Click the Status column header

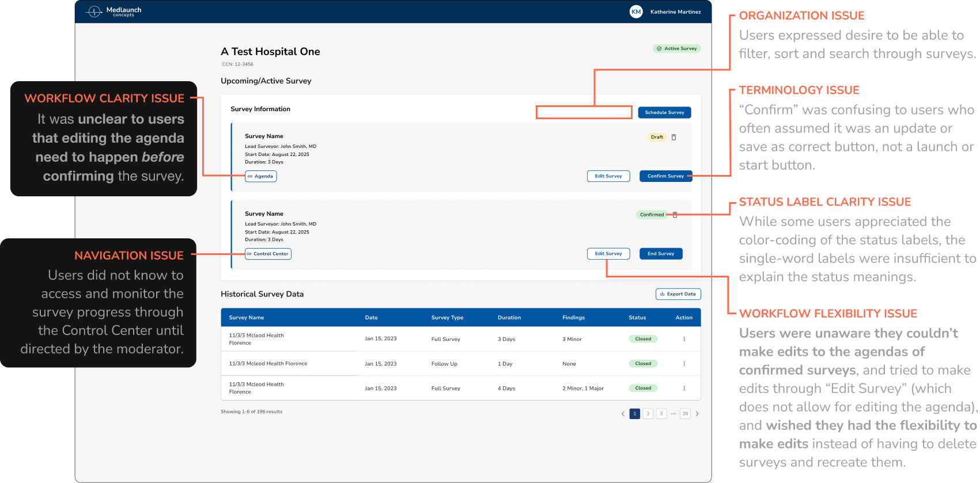pyautogui.click(x=637, y=318)
